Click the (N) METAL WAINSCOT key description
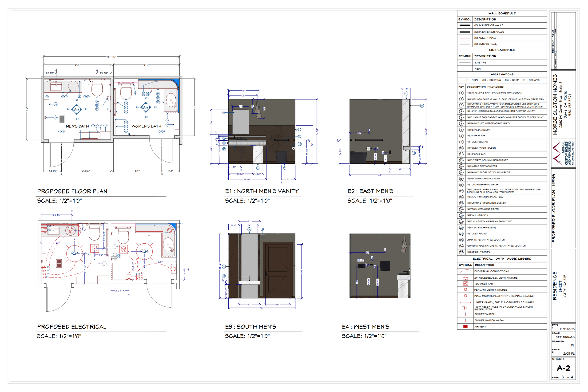The width and height of the screenshot is (588, 392). [478, 130]
